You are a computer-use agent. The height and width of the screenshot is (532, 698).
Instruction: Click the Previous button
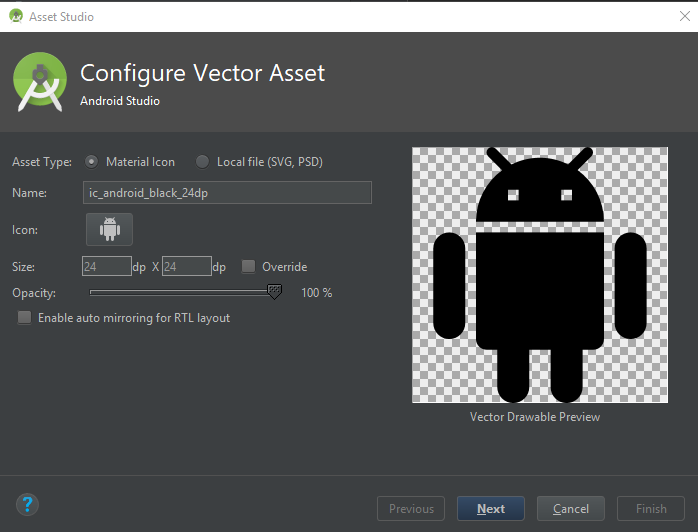pyautogui.click(x=411, y=508)
